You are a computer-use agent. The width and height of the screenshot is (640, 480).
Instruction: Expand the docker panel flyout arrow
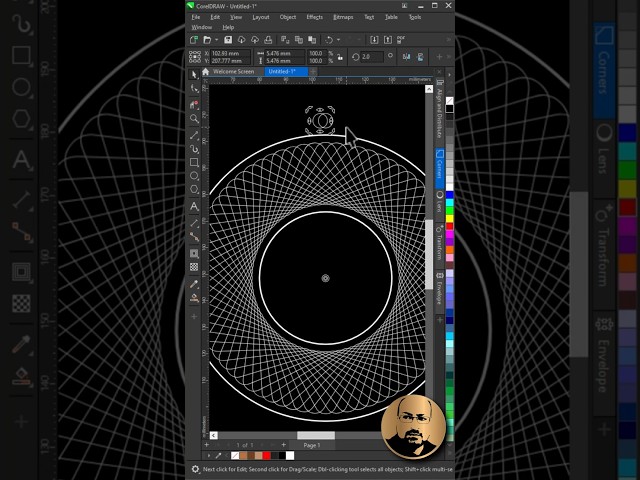click(x=449, y=75)
